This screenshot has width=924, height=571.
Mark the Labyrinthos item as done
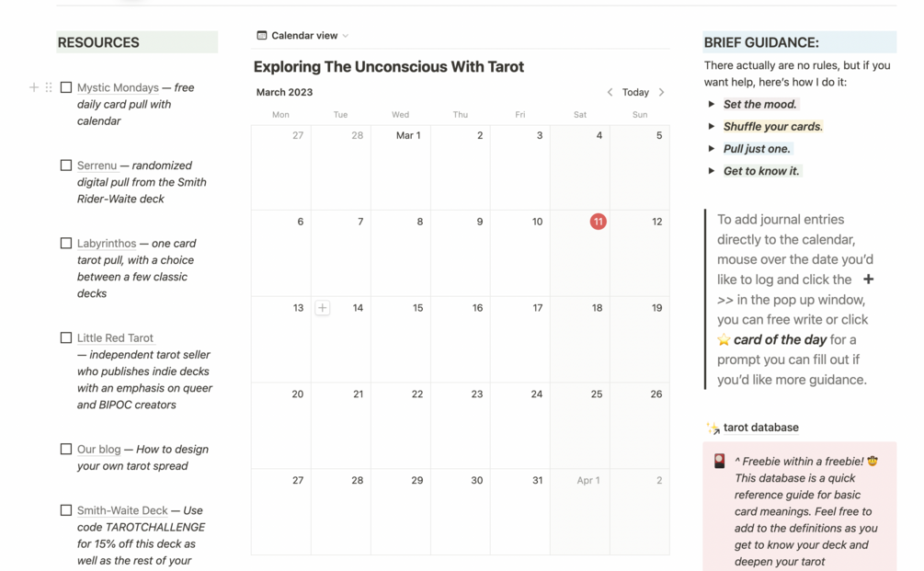click(x=66, y=244)
